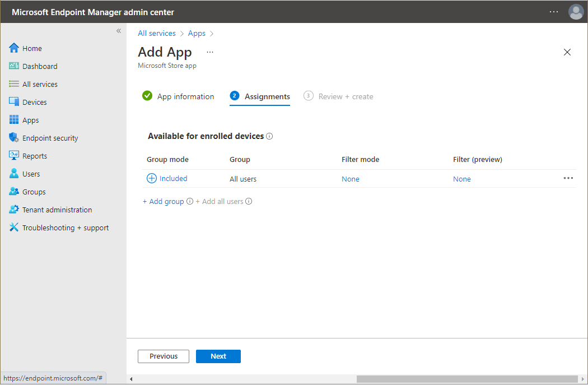
Task: Open Devices from the navigation pane
Action: click(x=35, y=101)
